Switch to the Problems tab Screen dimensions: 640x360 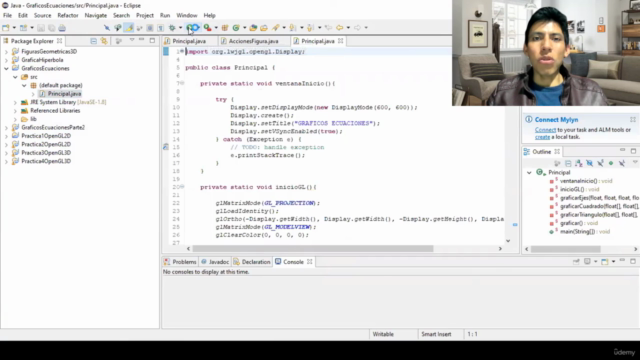pyautogui.click(x=180, y=262)
